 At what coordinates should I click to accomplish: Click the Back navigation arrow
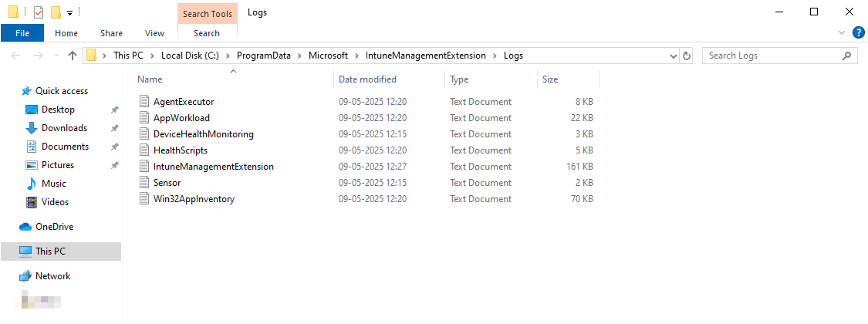(15, 56)
